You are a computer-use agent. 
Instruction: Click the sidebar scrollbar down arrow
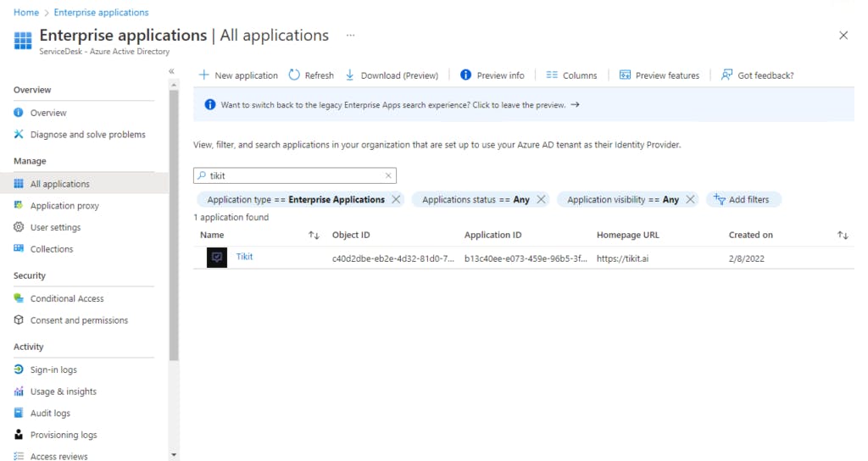pos(174,455)
